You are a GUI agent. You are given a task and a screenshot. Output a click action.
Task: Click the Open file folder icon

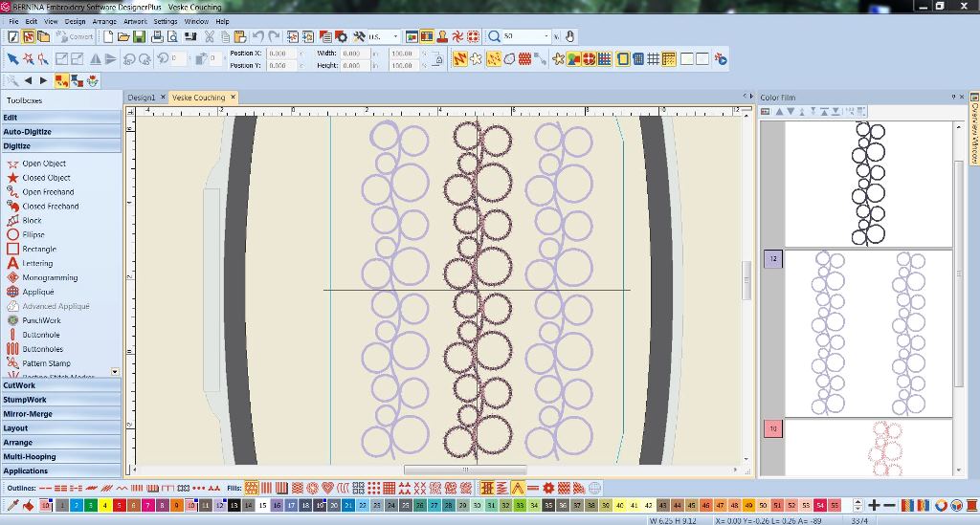tap(123, 37)
